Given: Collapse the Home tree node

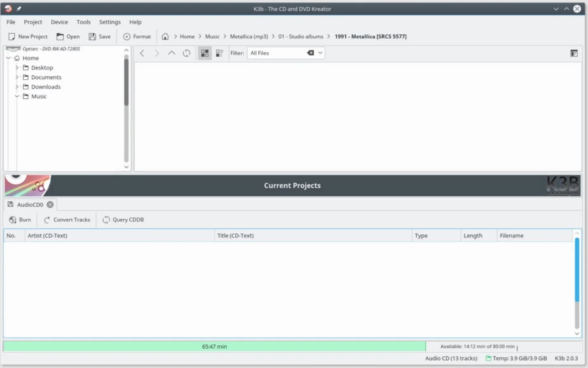Looking at the screenshot, I should tap(8, 58).
